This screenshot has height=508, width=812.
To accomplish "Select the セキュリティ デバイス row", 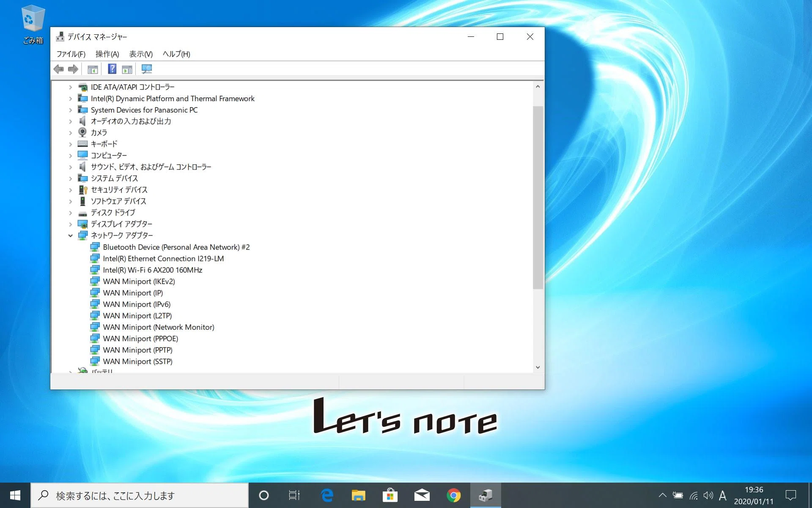I will pos(119,190).
